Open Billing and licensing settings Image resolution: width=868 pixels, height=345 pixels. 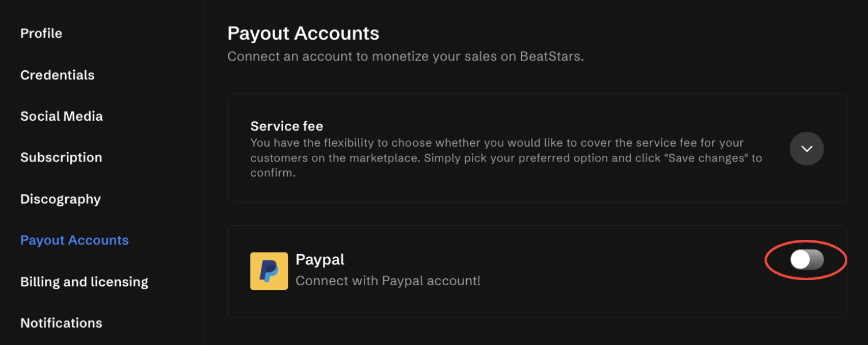click(x=84, y=282)
